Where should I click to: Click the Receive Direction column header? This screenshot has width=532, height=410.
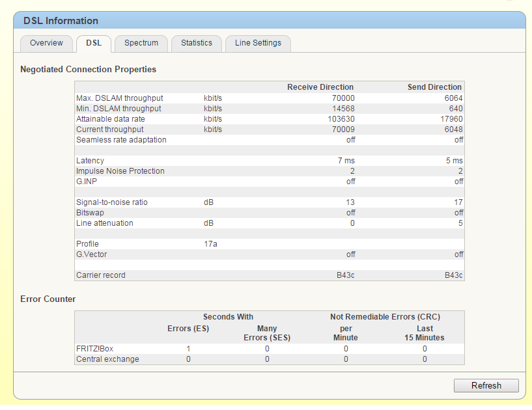pos(320,87)
